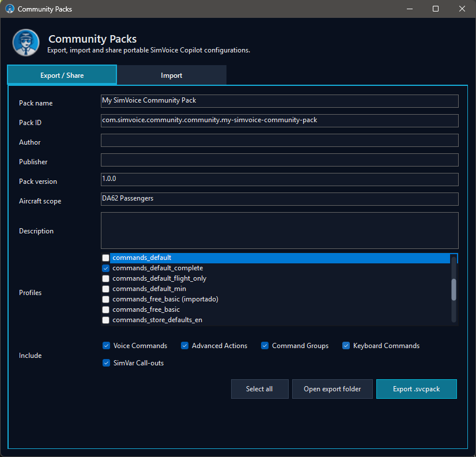
Task: Tick the commands_default_min checkbox
Action: [105, 289]
